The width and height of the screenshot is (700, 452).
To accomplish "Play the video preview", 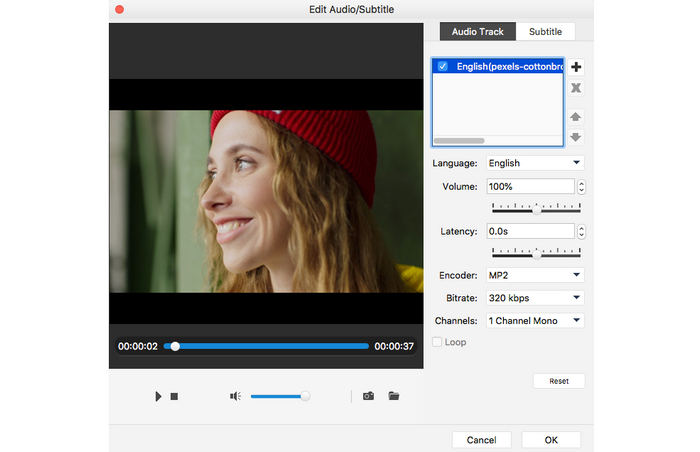I will [x=158, y=396].
